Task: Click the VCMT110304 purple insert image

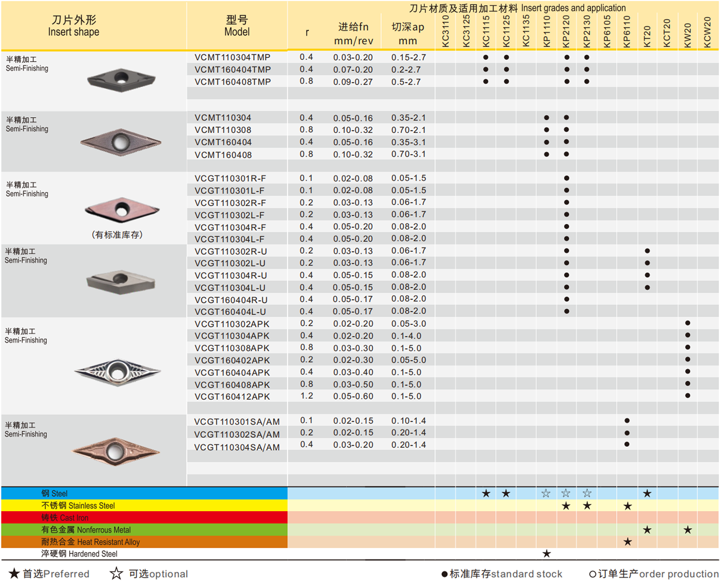Action: (x=121, y=142)
